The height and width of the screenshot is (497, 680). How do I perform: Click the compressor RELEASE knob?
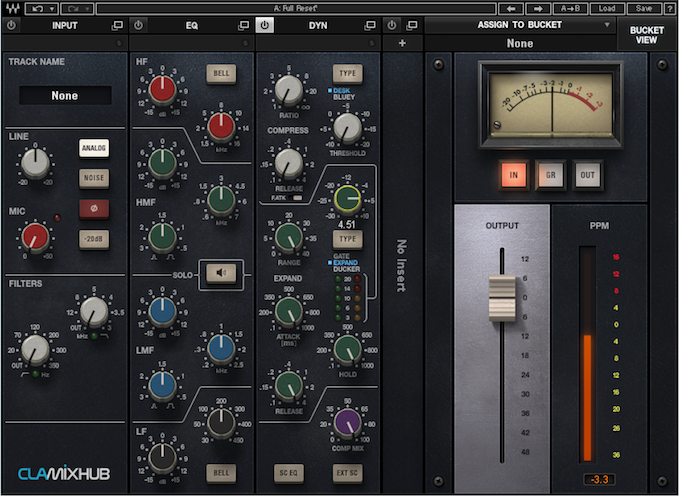point(288,164)
